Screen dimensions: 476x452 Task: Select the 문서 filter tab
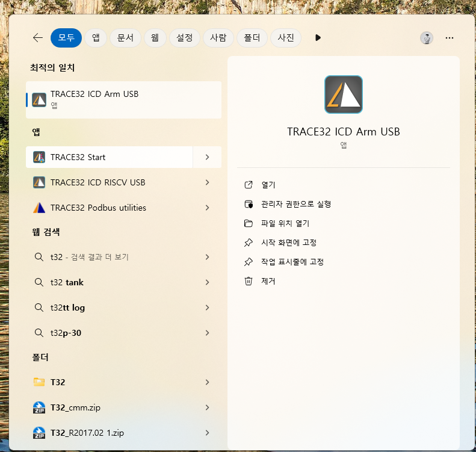point(125,38)
